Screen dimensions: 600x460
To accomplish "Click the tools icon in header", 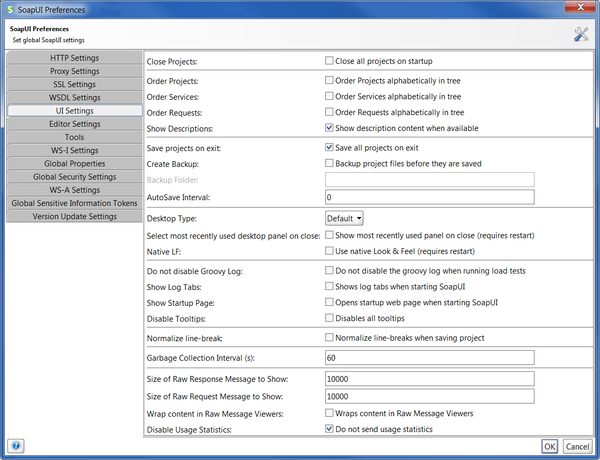I will (581, 35).
